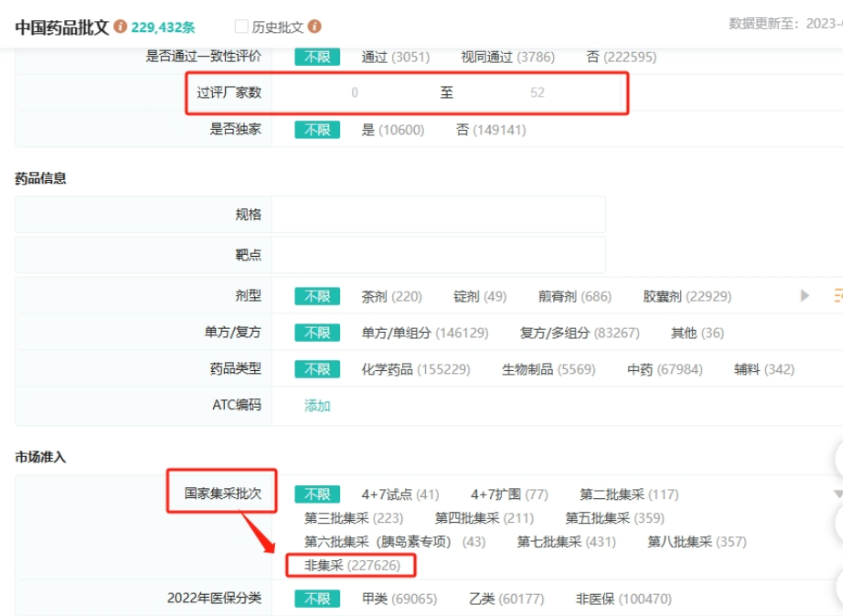The width and height of the screenshot is (851, 616).
Task: Filter by 辅料 (342)
Action: point(764,369)
